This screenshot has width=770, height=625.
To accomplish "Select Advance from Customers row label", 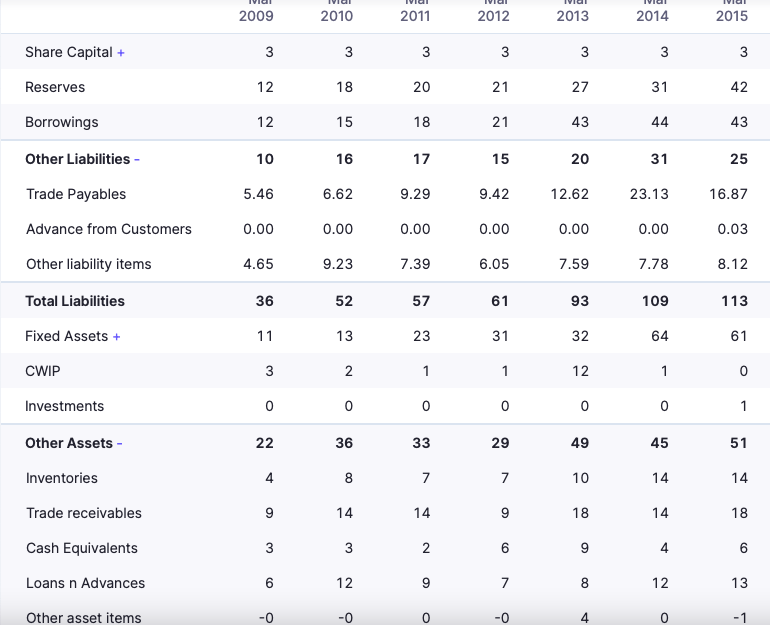I will 108,229.
